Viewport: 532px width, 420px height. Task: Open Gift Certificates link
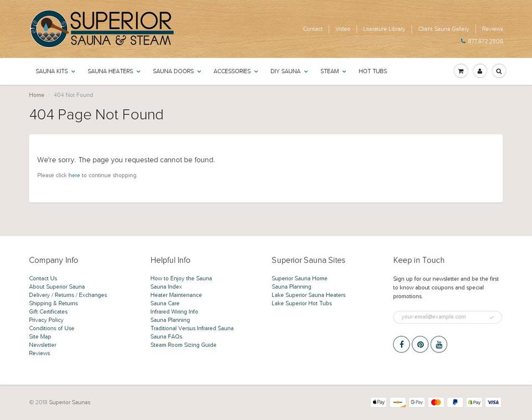tap(48, 311)
